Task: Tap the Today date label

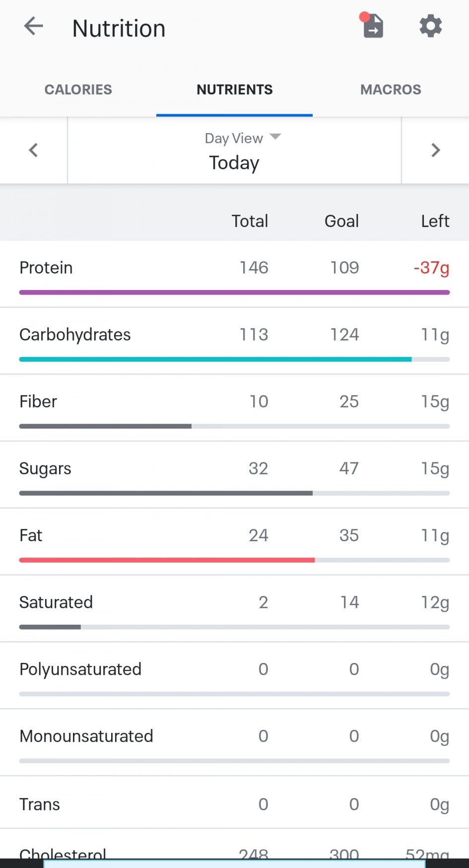Action: pyautogui.click(x=234, y=163)
